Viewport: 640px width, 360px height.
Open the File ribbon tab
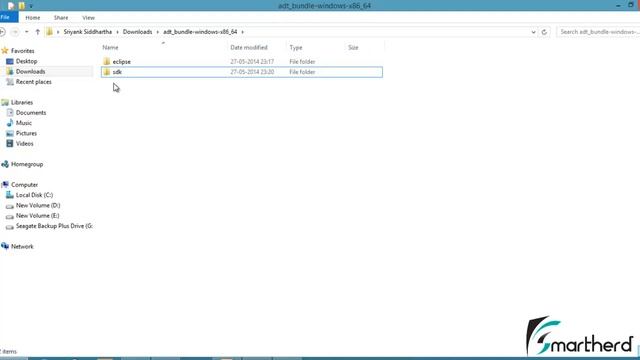pyautogui.click(x=7, y=18)
